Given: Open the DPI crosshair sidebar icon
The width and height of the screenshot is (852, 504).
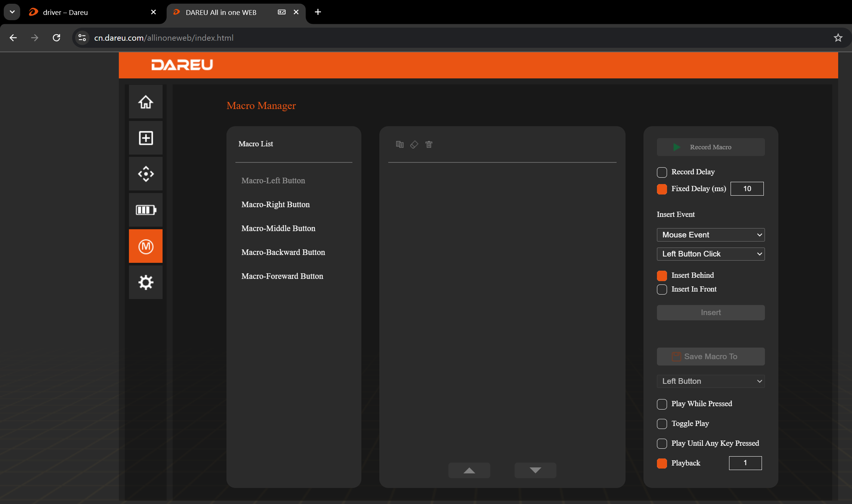Looking at the screenshot, I should click(146, 174).
